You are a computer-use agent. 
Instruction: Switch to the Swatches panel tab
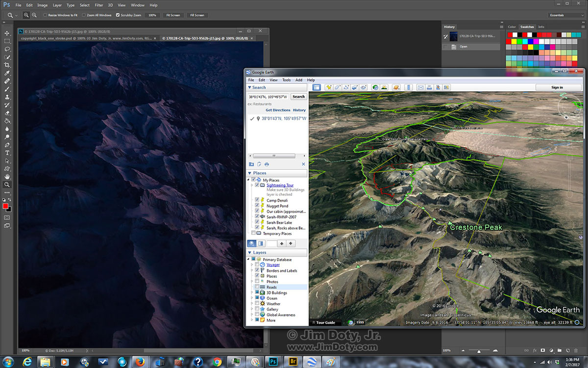coord(527,27)
